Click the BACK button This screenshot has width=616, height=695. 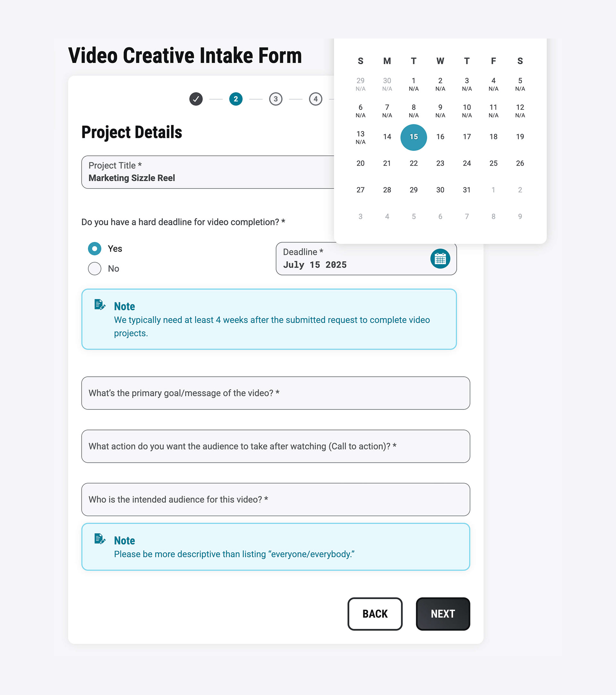tap(375, 614)
